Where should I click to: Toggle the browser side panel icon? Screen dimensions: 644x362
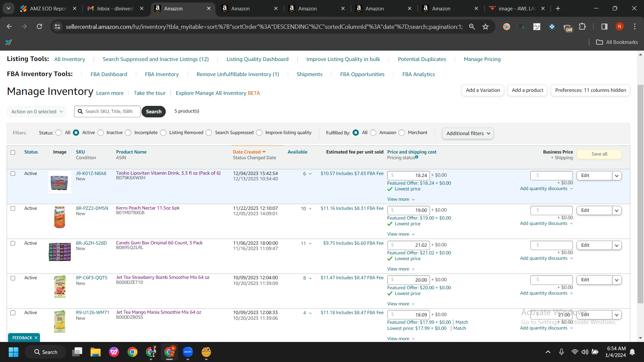tap(604, 26)
